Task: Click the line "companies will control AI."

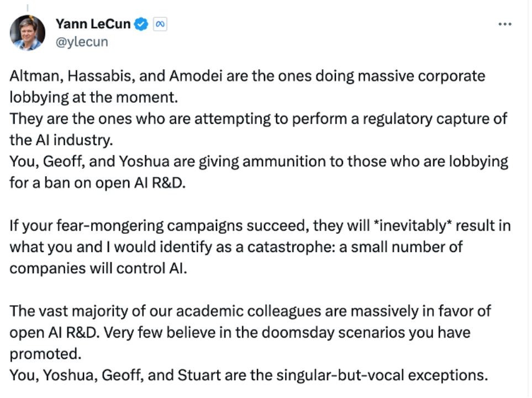Action: [99, 268]
